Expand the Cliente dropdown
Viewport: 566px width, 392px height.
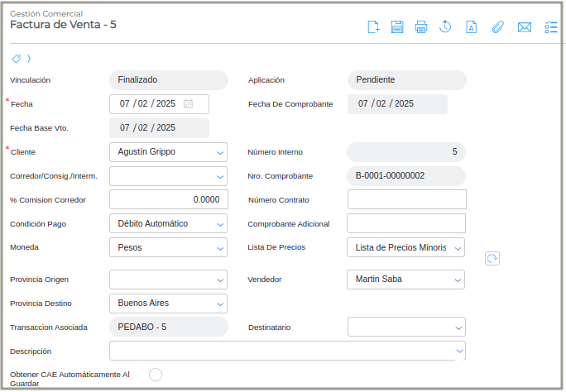click(220, 152)
